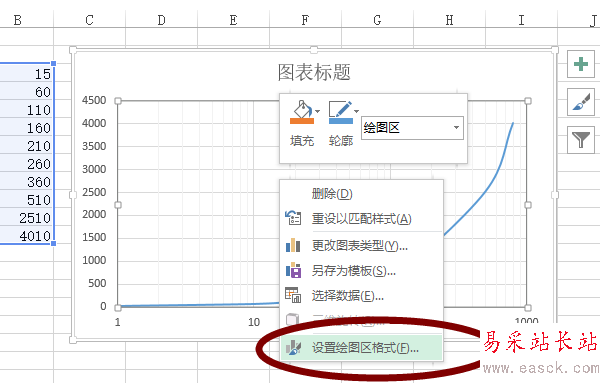Click the select data icon in menu
The height and width of the screenshot is (383, 600).
tap(293, 295)
